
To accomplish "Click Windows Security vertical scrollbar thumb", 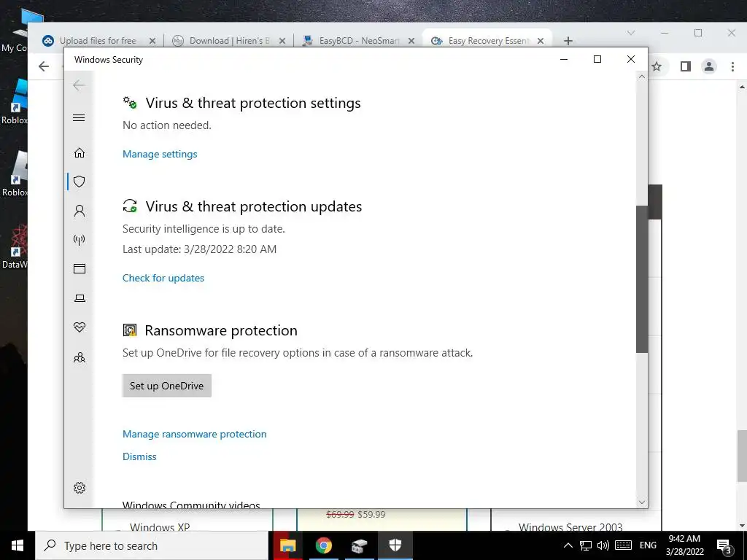I will point(642,279).
